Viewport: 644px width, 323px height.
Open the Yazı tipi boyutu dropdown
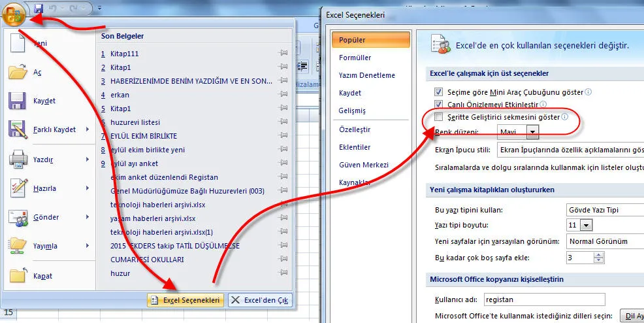[586, 226]
